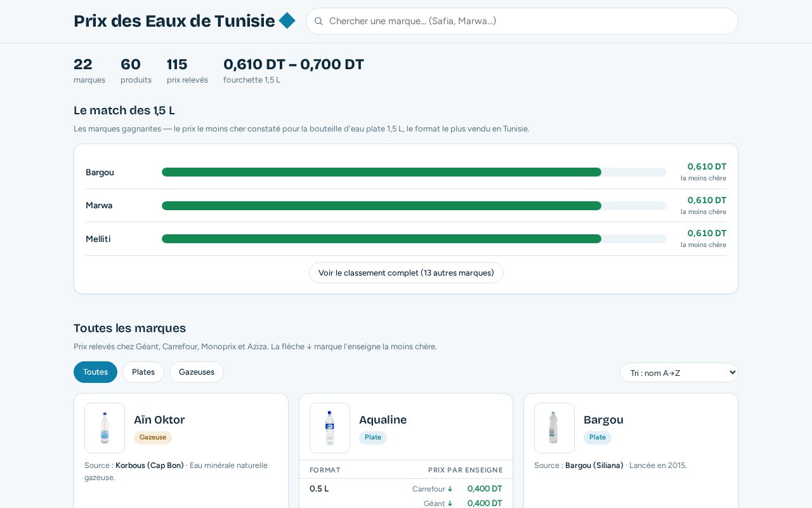Filter brands by Plates
Image resolution: width=812 pixels, height=508 pixels.
tap(143, 372)
